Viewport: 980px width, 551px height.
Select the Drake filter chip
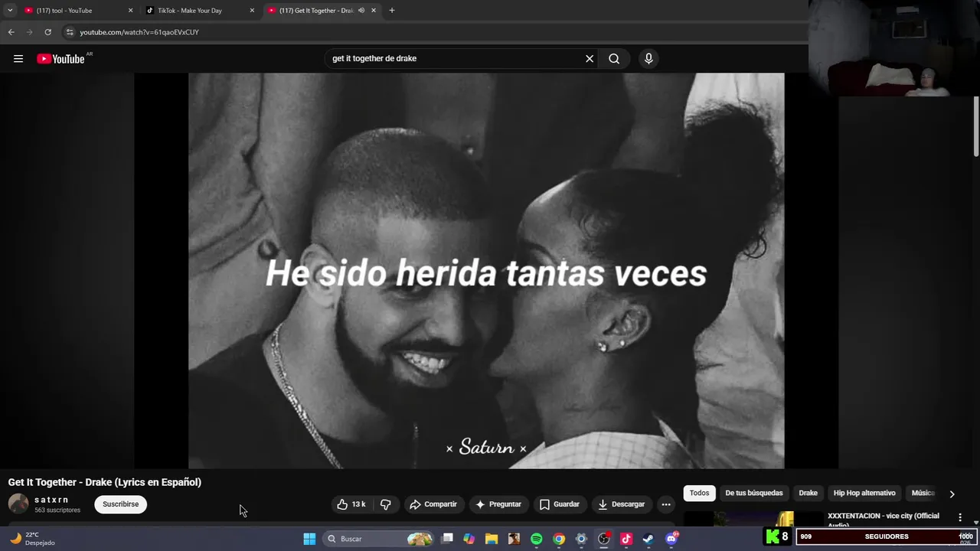tap(808, 494)
